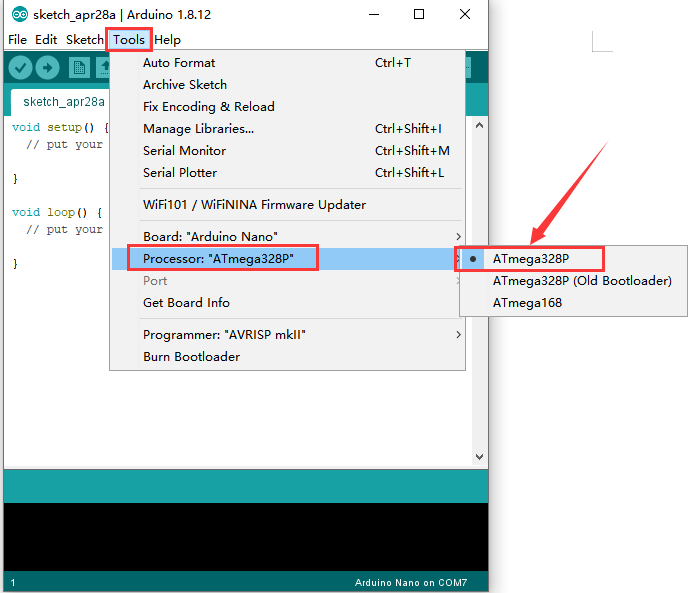Maximize the Arduino window
The image size is (688, 593).
(419, 14)
